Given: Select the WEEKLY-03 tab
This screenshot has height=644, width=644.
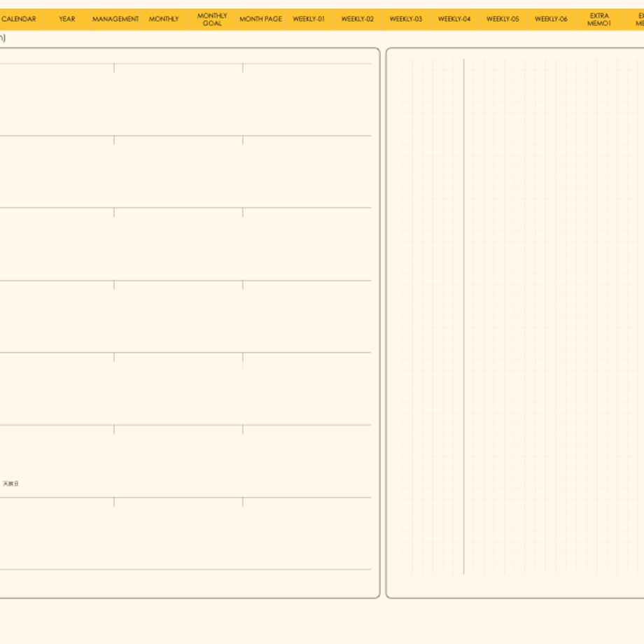Looking at the screenshot, I should (x=406, y=20).
